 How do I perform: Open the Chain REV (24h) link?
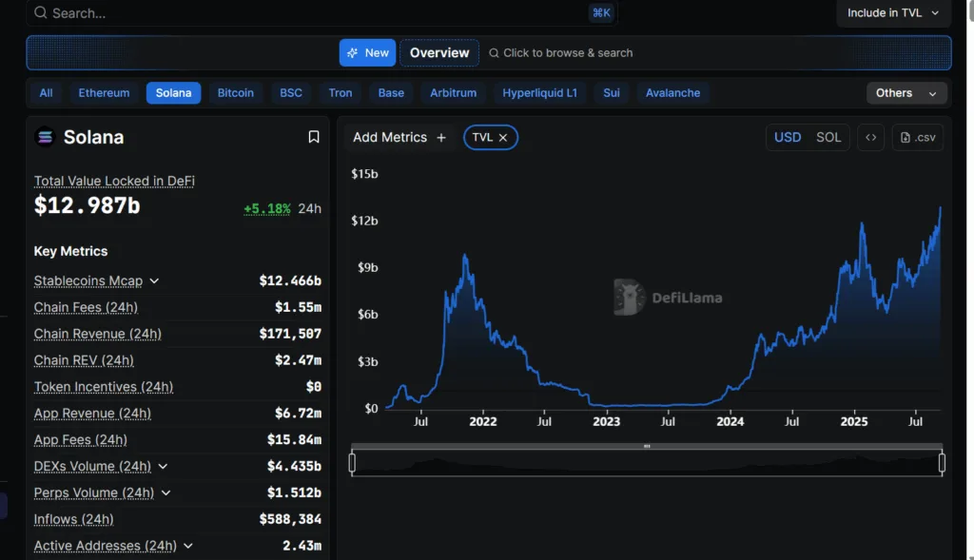(84, 360)
